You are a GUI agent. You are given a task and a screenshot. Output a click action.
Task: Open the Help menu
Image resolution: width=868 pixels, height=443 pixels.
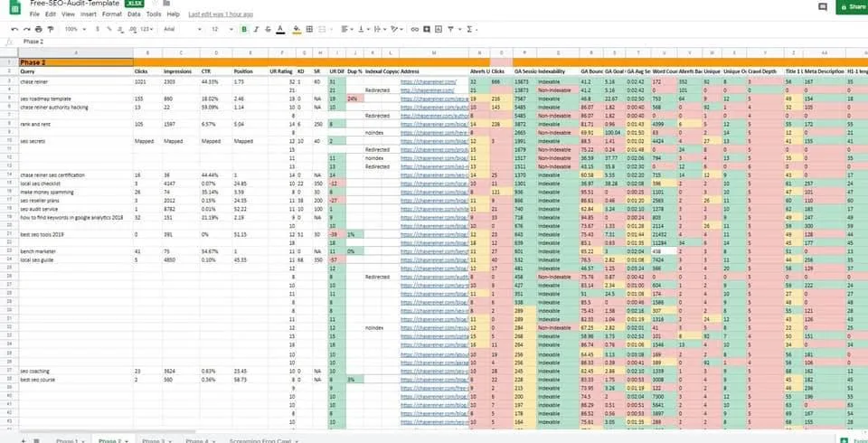pyautogui.click(x=174, y=14)
